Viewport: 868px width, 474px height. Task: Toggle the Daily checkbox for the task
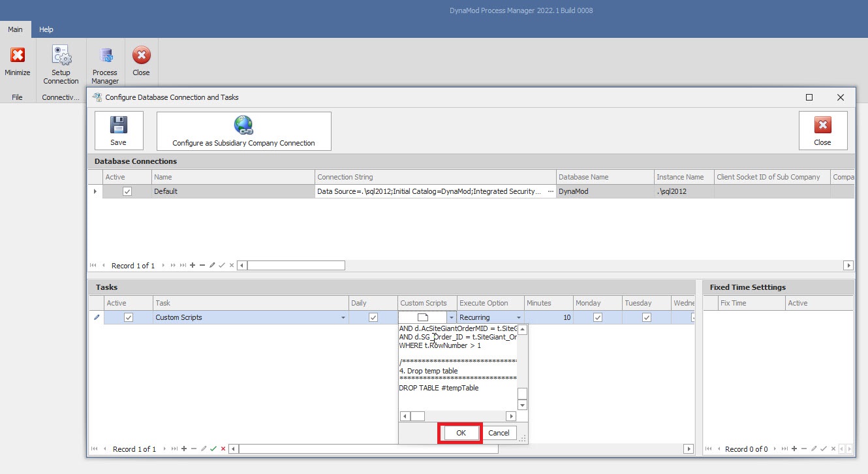(373, 317)
